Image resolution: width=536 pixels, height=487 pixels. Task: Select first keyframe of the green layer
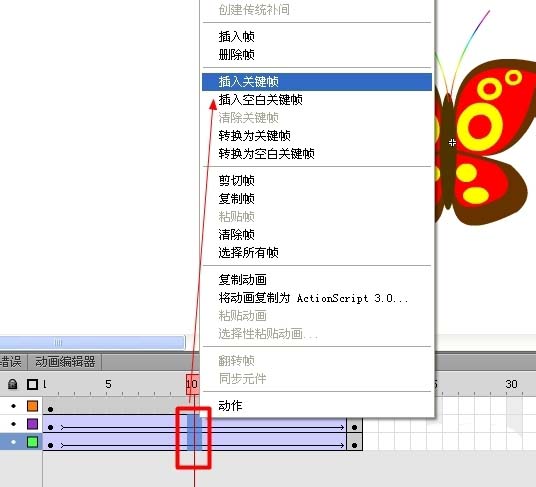[51, 445]
